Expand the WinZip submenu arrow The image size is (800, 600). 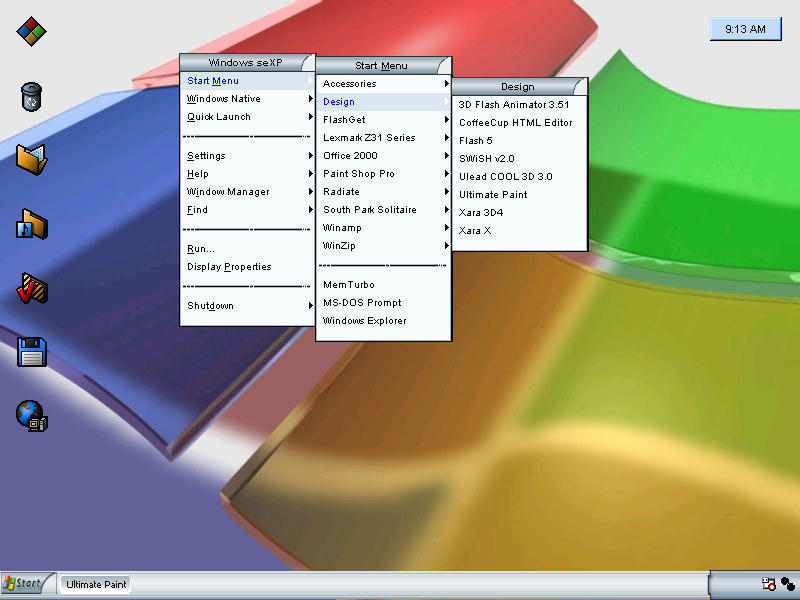[446, 245]
